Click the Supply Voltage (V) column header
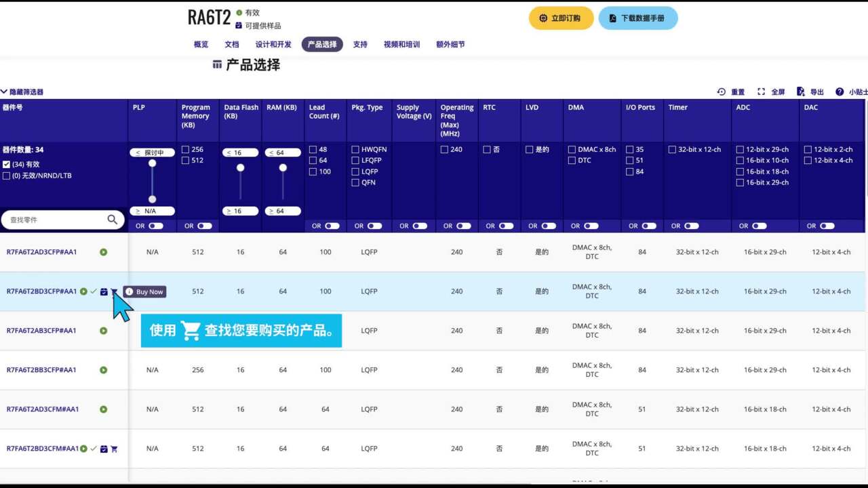This screenshot has width=868, height=488. click(x=414, y=121)
